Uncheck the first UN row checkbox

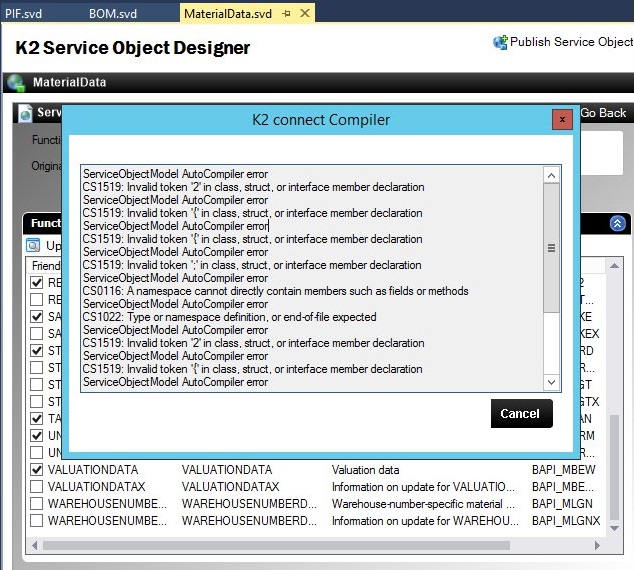(x=37, y=435)
